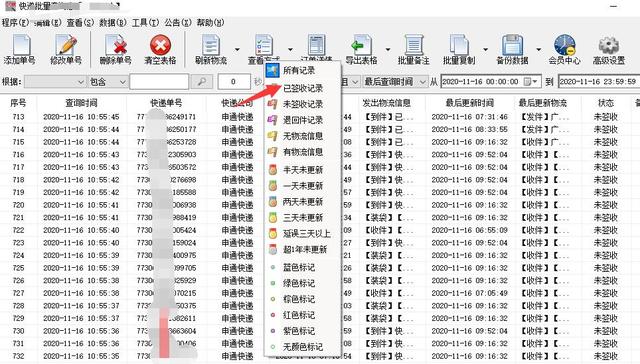
Task: Choose 红色标记 filter
Action: (302, 315)
